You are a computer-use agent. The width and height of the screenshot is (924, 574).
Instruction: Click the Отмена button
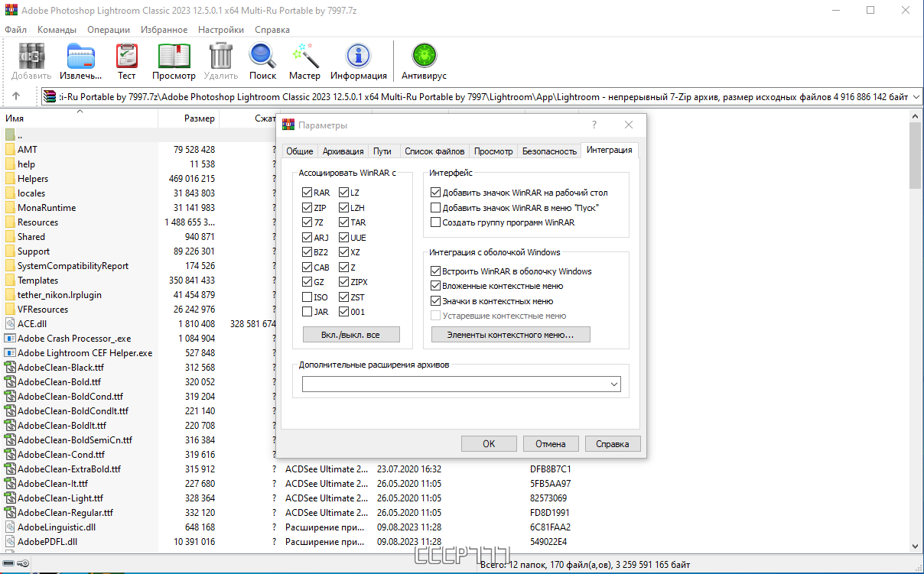tap(551, 443)
